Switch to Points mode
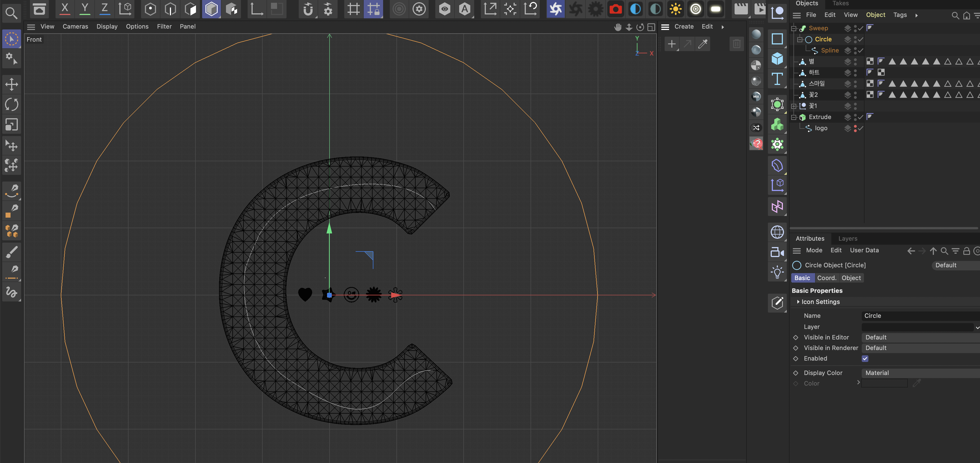The width and height of the screenshot is (980, 463). click(x=150, y=9)
